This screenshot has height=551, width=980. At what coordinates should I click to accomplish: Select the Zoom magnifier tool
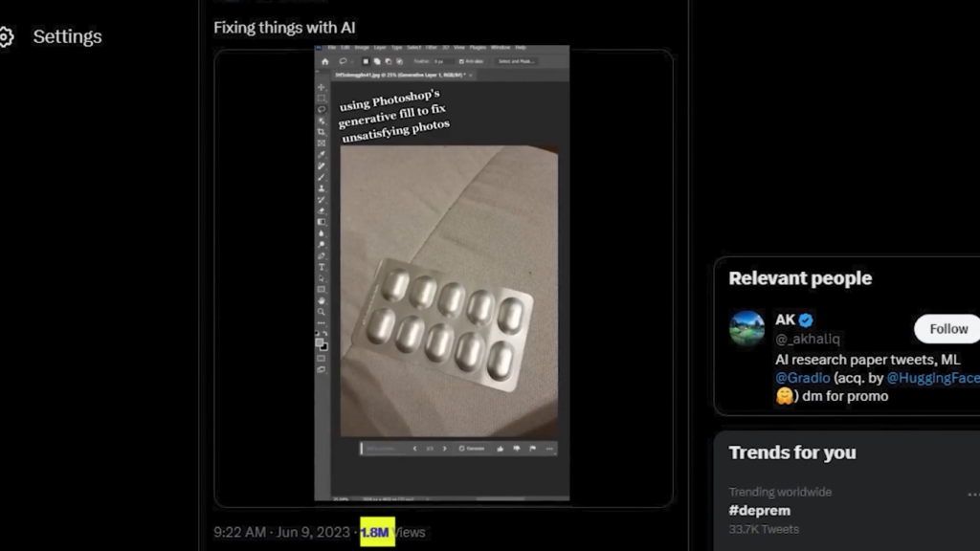coord(322,312)
